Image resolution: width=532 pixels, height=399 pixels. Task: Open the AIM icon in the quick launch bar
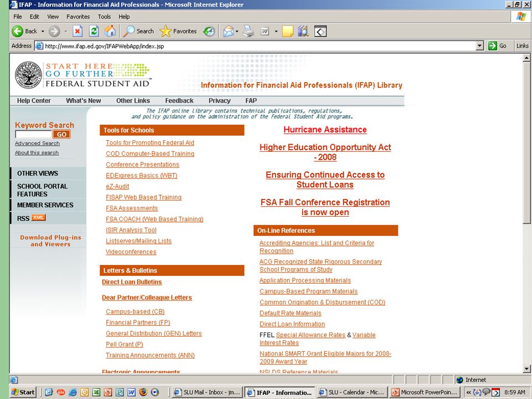pyautogui.click(x=61, y=392)
